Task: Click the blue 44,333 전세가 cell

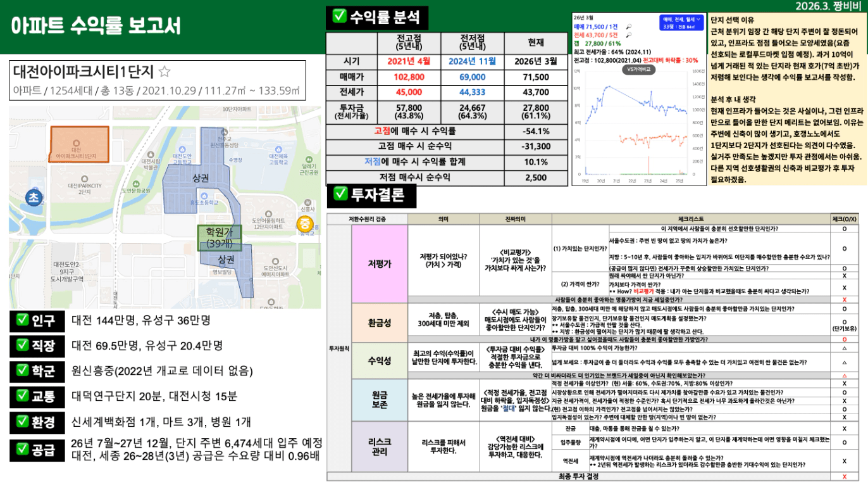Action: click(472, 92)
